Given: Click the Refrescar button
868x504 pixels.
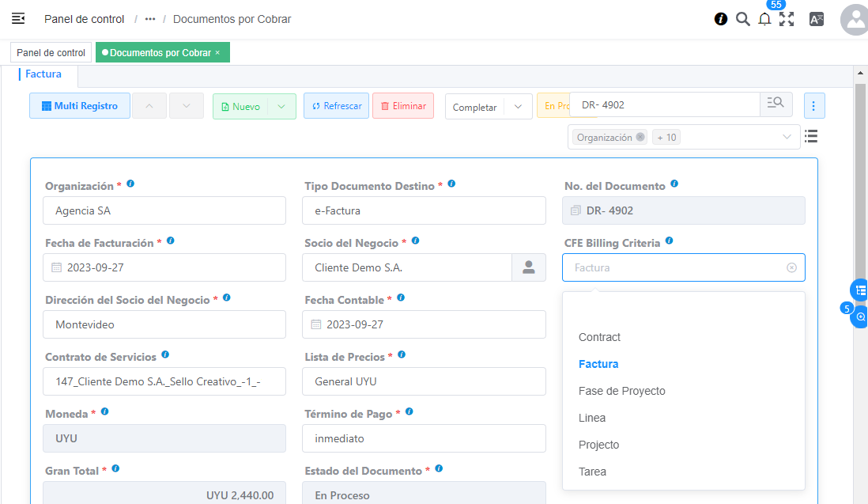Looking at the screenshot, I should pyautogui.click(x=336, y=106).
